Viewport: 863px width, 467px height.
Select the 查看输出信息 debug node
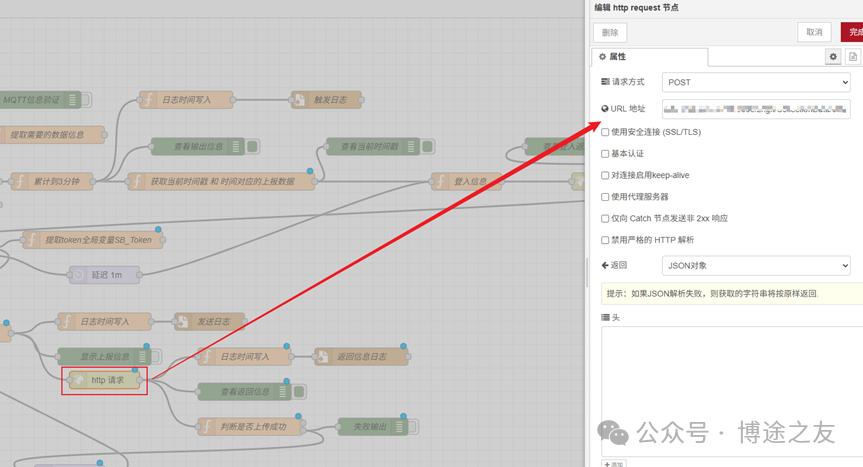point(198,146)
